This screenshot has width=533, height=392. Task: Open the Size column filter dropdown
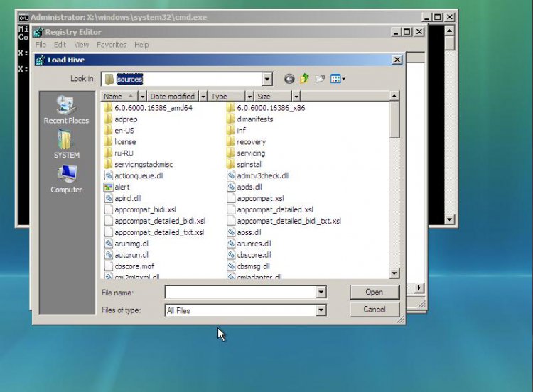(x=296, y=97)
